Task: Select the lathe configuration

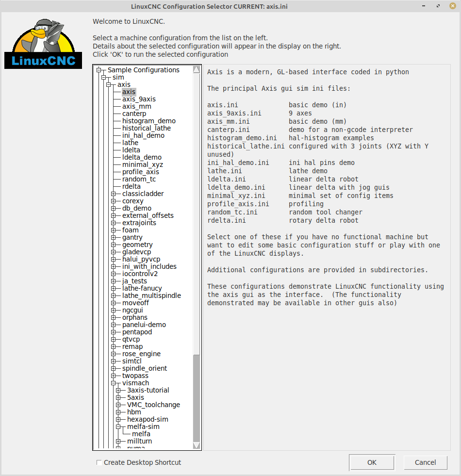Action: click(x=130, y=143)
